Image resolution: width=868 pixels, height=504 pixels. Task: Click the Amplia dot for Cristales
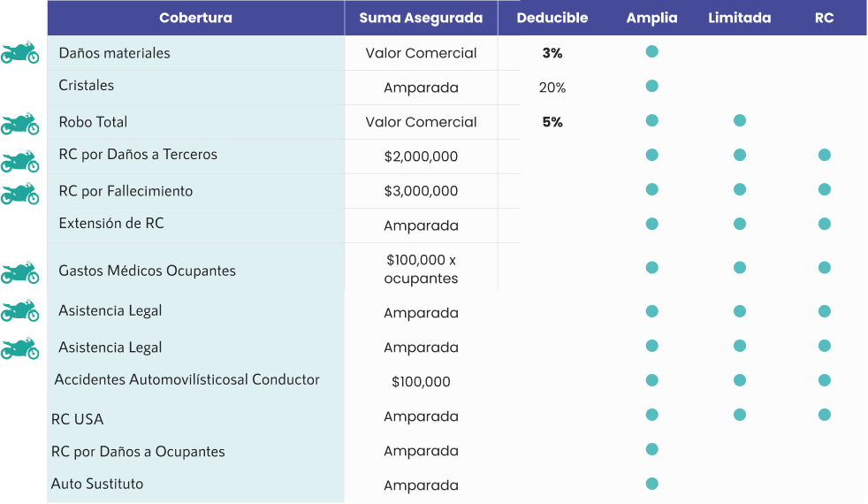pyautogui.click(x=651, y=86)
